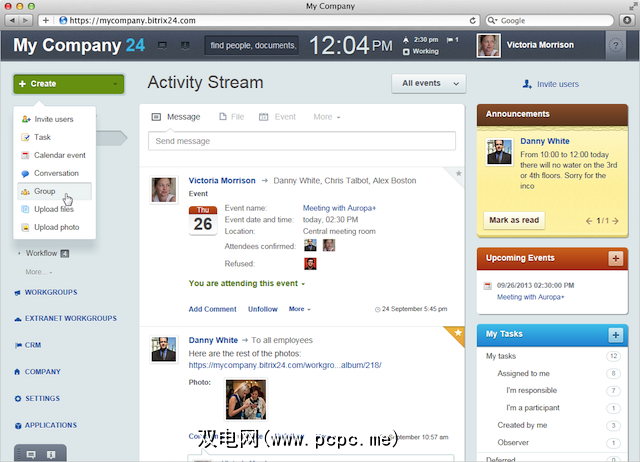The image size is (640, 462).
Task: Select Group from Create menu
Action: (54, 191)
